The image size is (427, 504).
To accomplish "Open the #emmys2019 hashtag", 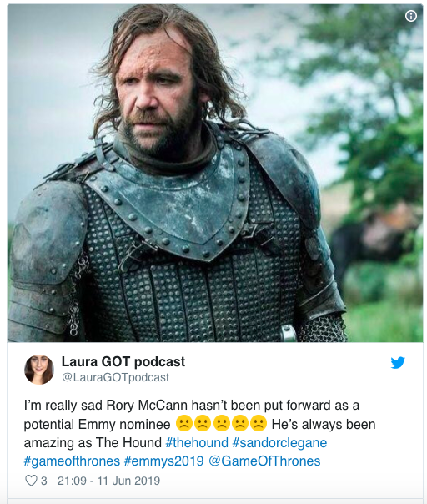I will [x=163, y=461].
